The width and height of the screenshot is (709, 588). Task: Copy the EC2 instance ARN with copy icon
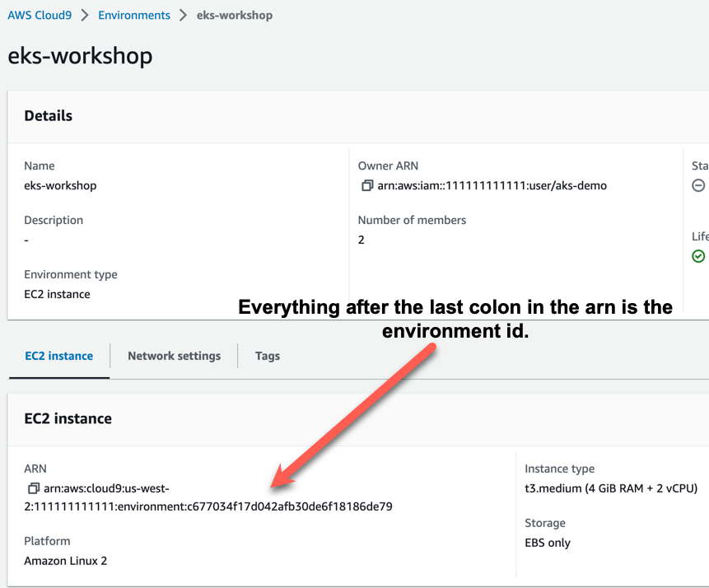coord(34,488)
